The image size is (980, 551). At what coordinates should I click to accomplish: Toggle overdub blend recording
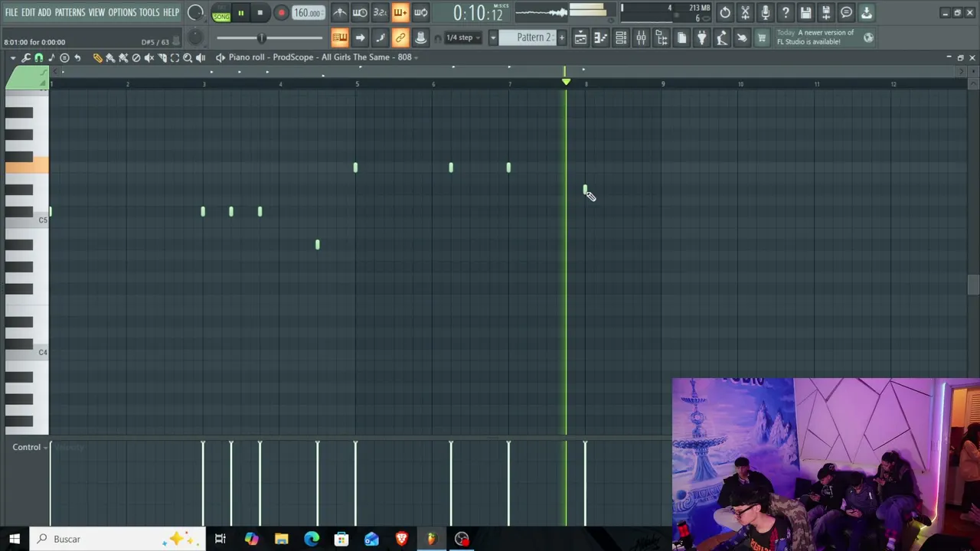400,12
